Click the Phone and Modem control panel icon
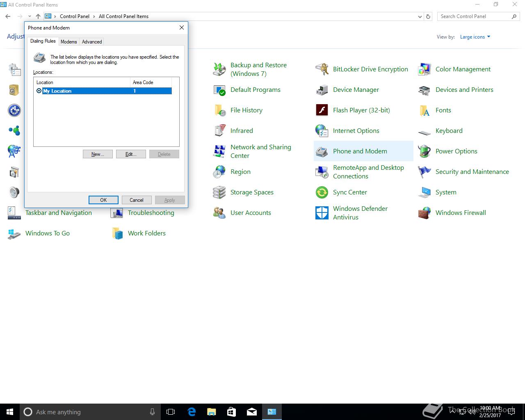 (x=322, y=151)
